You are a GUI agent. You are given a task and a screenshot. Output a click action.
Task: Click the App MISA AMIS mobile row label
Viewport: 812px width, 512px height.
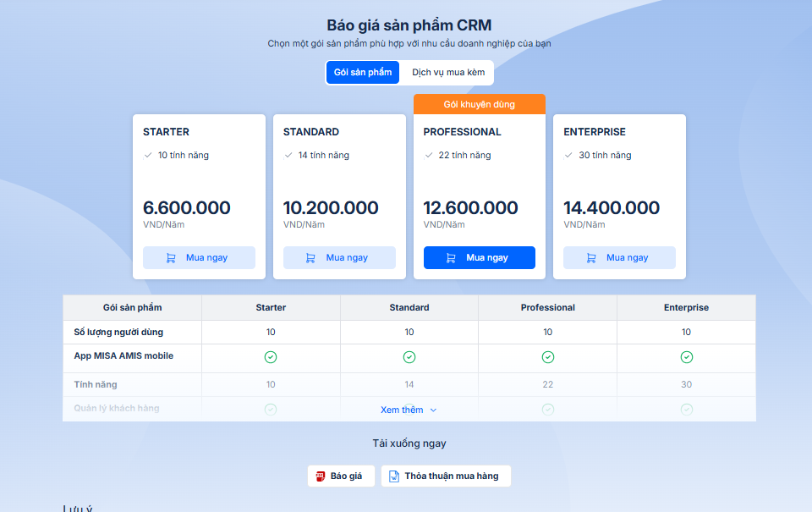[123, 355]
